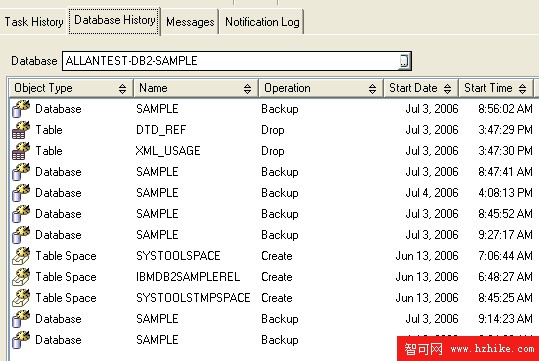This screenshot has height=361, width=539.
Task: Click the 8:45:25 AM start time
Action: [x=505, y=298]
